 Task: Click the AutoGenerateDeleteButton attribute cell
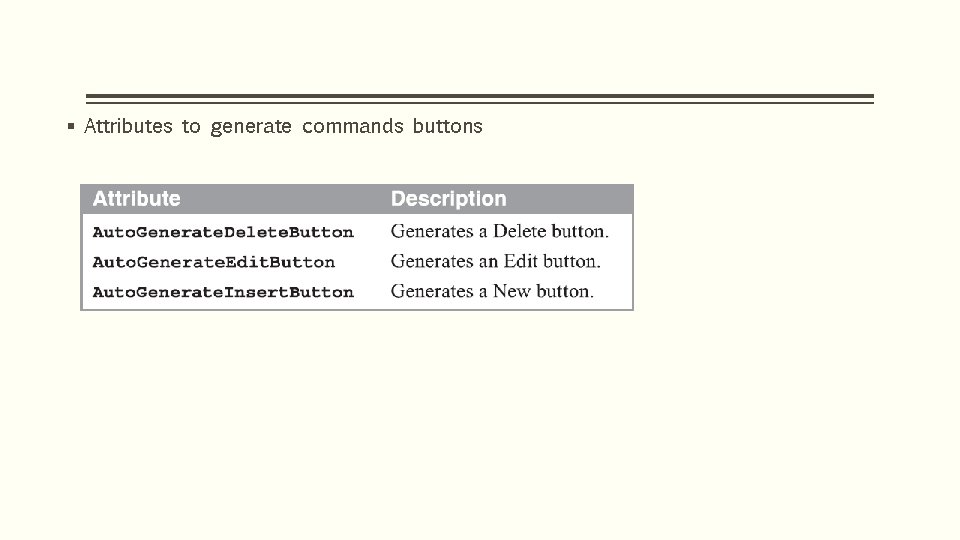pos(223,232)
